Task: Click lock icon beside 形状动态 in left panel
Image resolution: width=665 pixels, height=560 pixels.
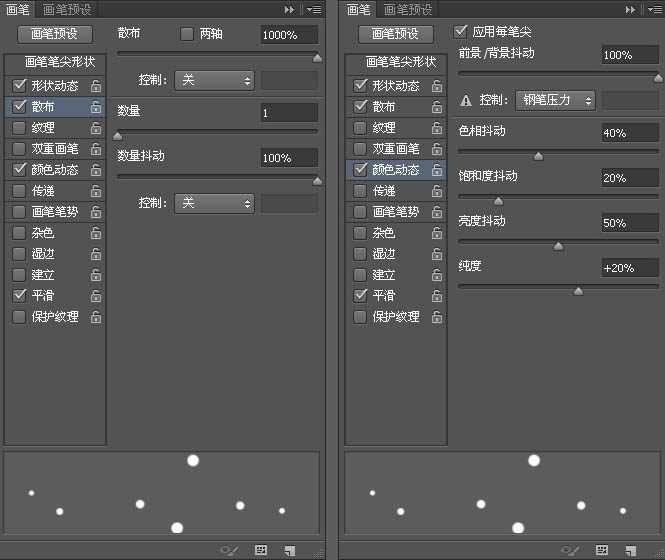Action: click(x=96, y=86)
